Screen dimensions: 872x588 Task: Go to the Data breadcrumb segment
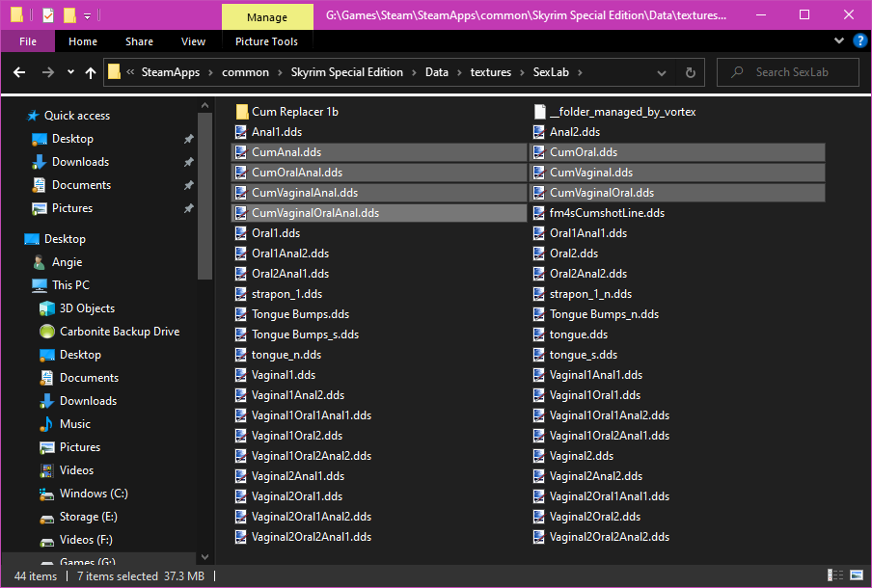pyautogui.click(x=437, y=72)
